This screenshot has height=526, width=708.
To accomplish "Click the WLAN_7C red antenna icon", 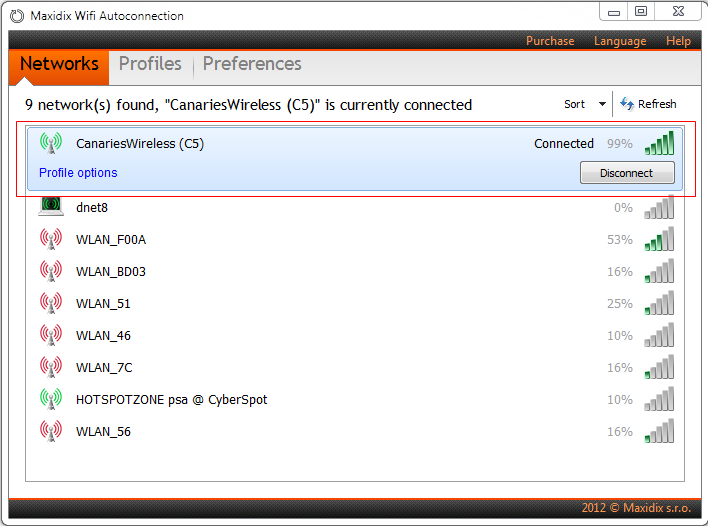I will click(51, 368).
